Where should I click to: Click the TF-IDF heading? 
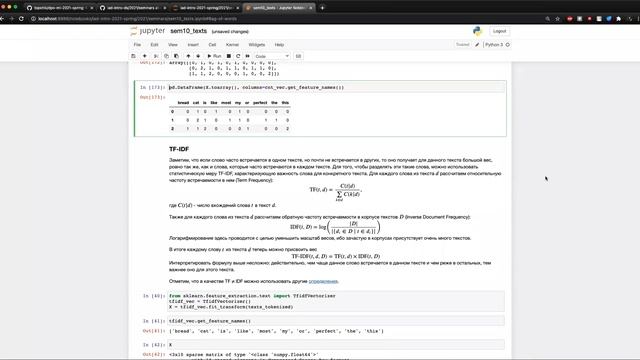[179, 149]
